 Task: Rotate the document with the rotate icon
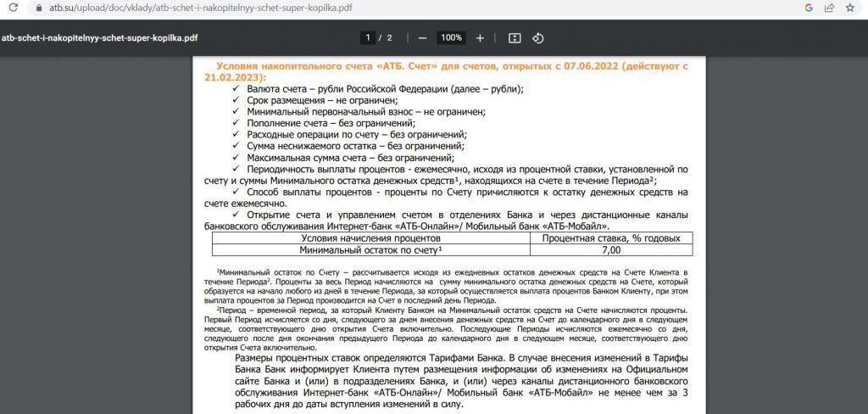click(538, 37)
